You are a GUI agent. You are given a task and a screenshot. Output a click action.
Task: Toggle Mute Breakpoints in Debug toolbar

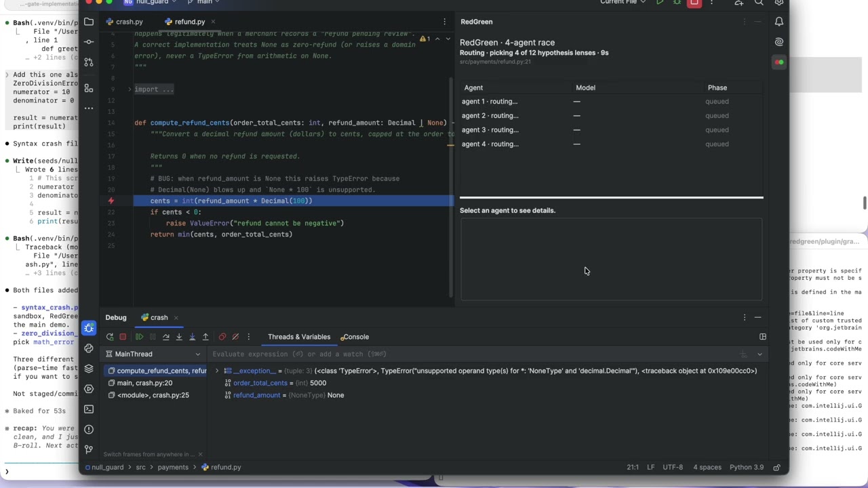click(x=235, y=337)
